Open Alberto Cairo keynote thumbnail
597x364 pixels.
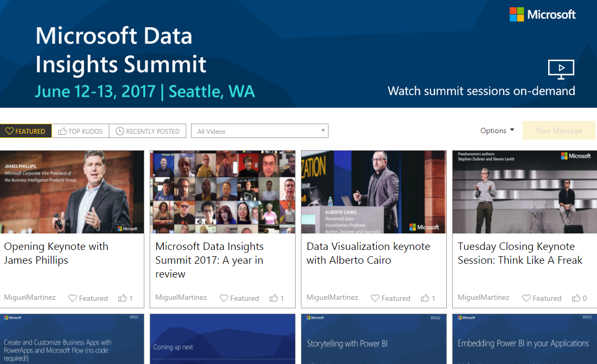[374, 192]
